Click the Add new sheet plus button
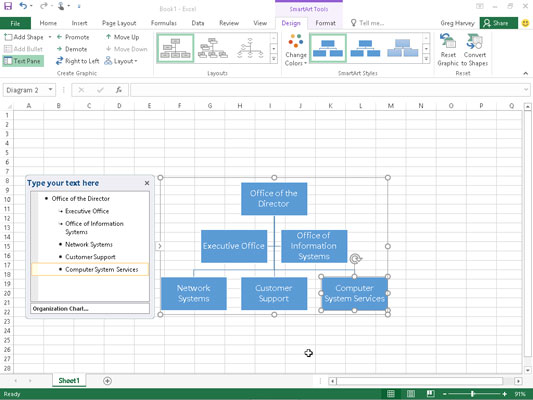 pos(107,381)
